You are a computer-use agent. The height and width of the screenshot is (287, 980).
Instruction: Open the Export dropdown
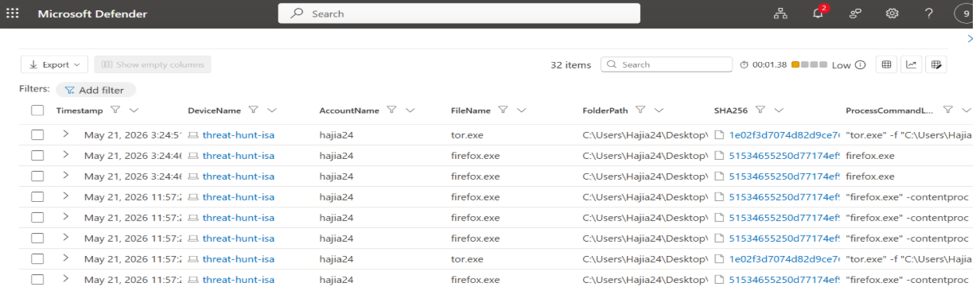(54, 64)
